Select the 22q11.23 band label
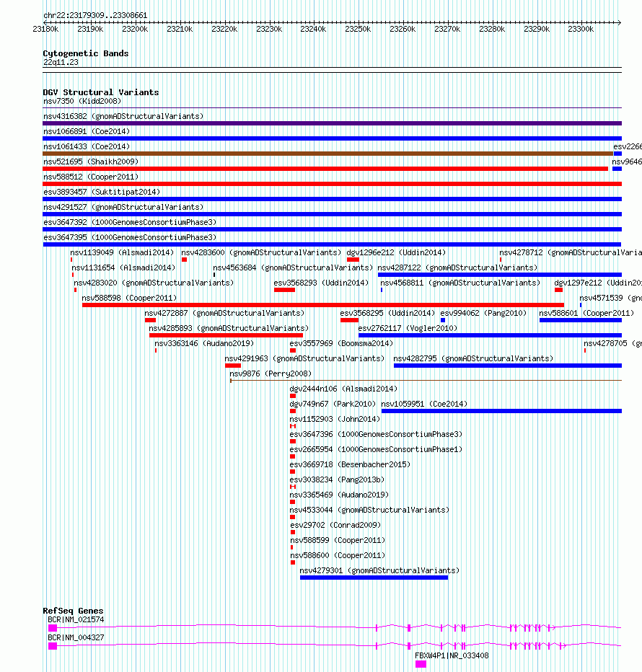This screenshot has height=672, width=642. click(61, 62)
